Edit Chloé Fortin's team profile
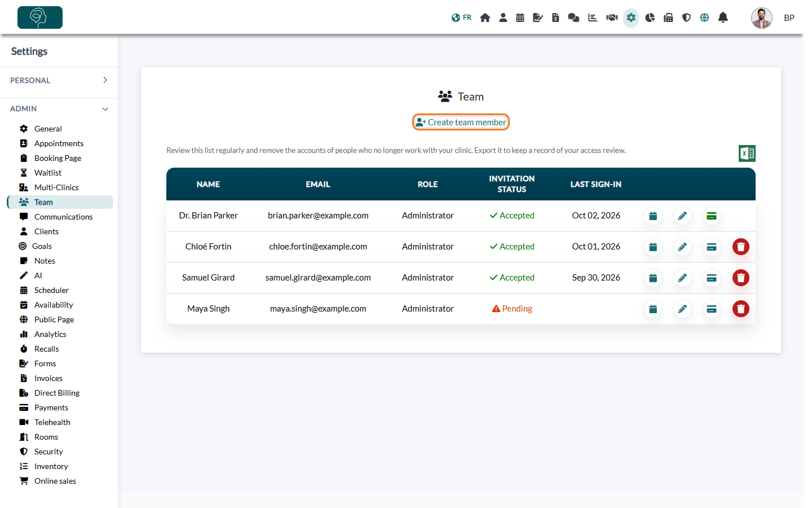812x508 pixels. click(x=682, y=247)
